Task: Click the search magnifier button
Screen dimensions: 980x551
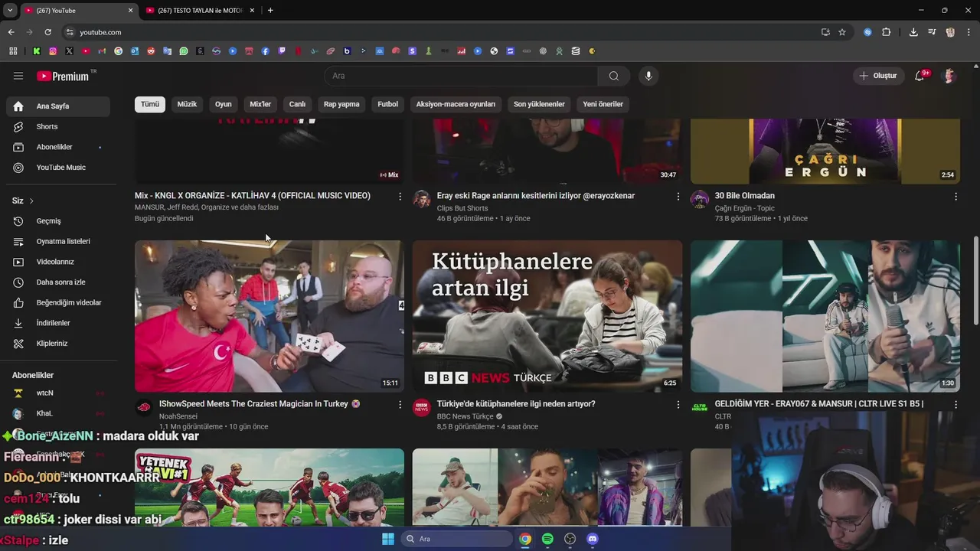Action: pyautogui.click(x=614, y=76)
